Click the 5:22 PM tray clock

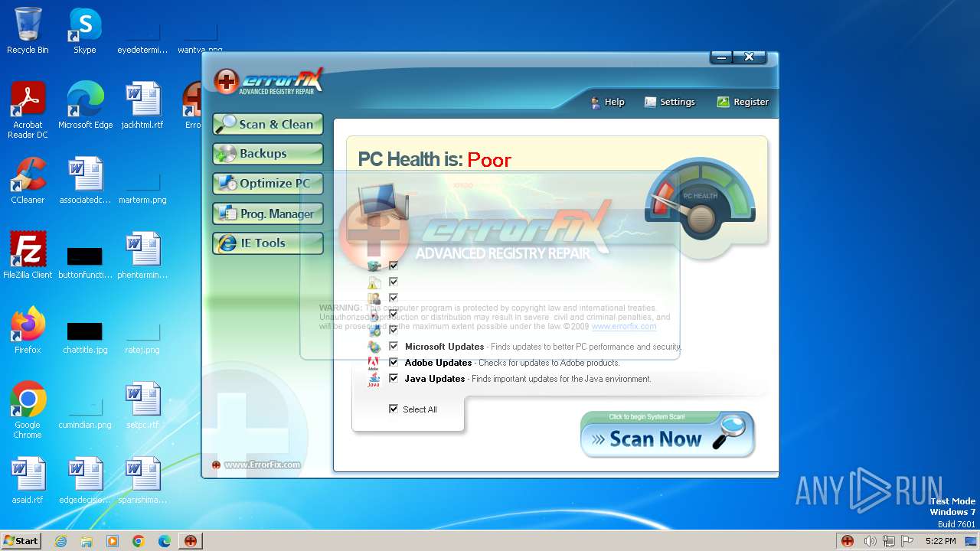[x=940, y=541]
